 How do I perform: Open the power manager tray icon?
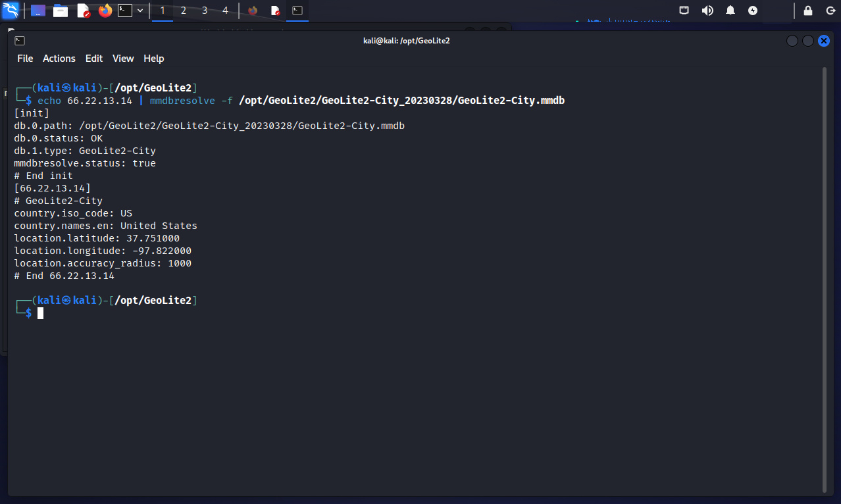[753, 11]
